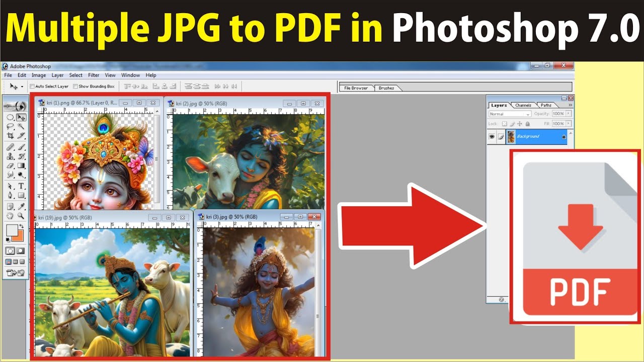The image size is (644, 362).
Task: Switch to Quick Mask Mode
Action: [x=21, y=250]
